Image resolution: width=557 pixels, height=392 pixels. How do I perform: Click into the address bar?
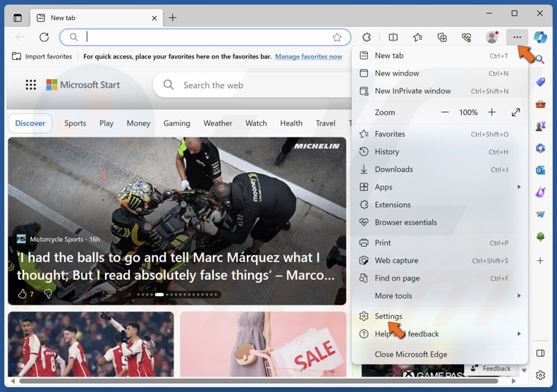coord(205,37)
